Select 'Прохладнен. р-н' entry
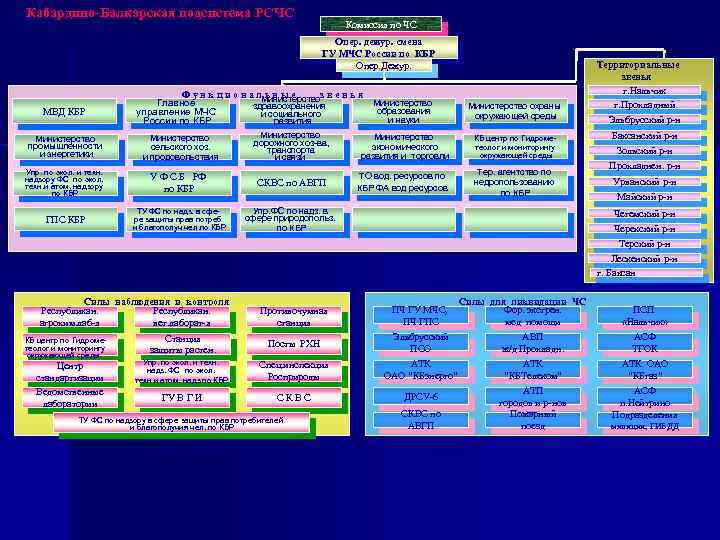The image size is (720, 540). coord(644,166)
